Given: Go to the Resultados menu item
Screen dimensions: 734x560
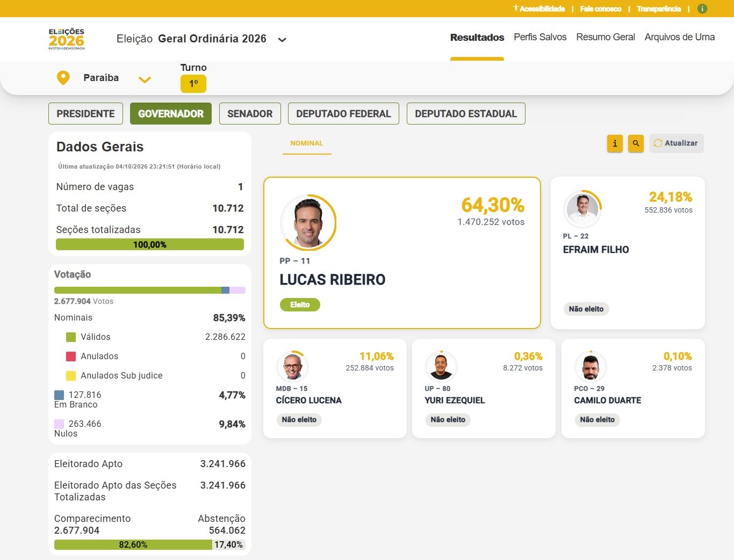Looking at the screenshot, I should coord(477,38).
